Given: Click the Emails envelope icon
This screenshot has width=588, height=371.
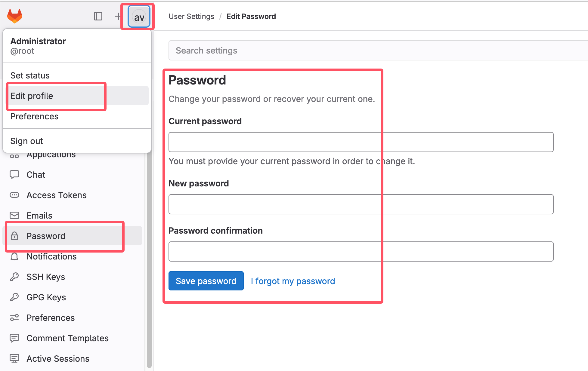Looking at the screenshot, I should pyautogui.click(x=14, y=216).
